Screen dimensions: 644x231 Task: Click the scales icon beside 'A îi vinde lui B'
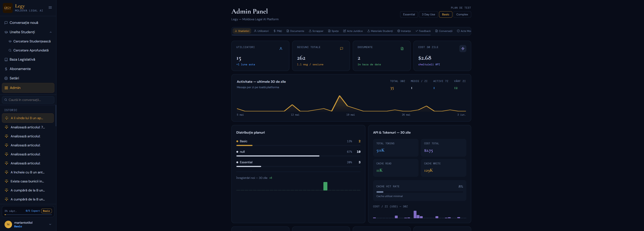coord(7,118)
